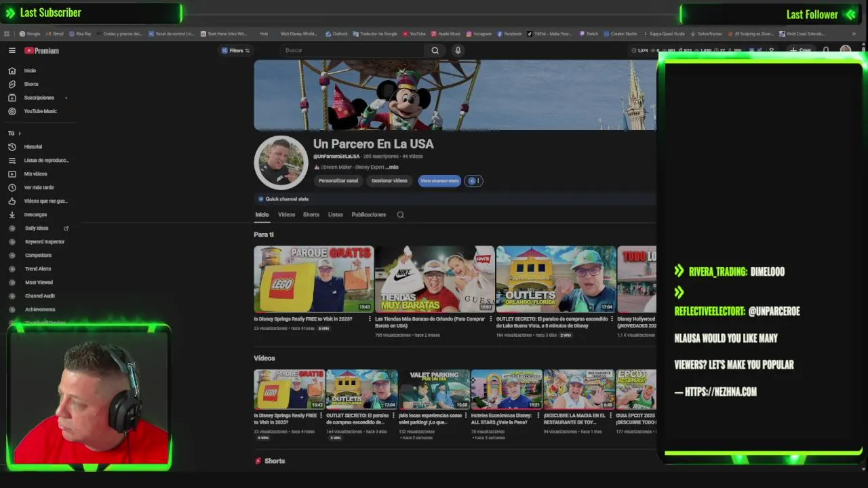Open options for OUTLET SECRETO video in Para ti
The image size is (868, 488).
point(612,319)
